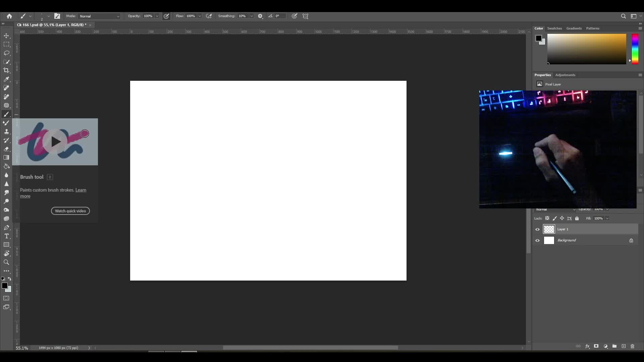Click the rainbow hue slider strip
644x362 pixels.
(x=635, y=49)
